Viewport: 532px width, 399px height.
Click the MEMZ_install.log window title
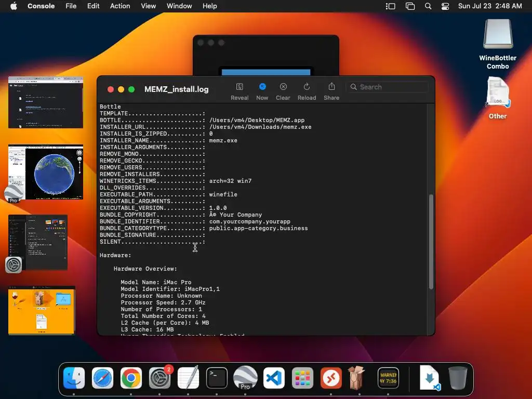(177, 89)
